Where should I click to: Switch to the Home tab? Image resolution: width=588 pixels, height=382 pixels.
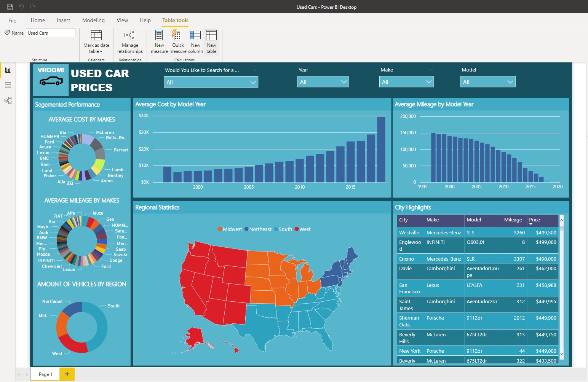coord(38,20)
